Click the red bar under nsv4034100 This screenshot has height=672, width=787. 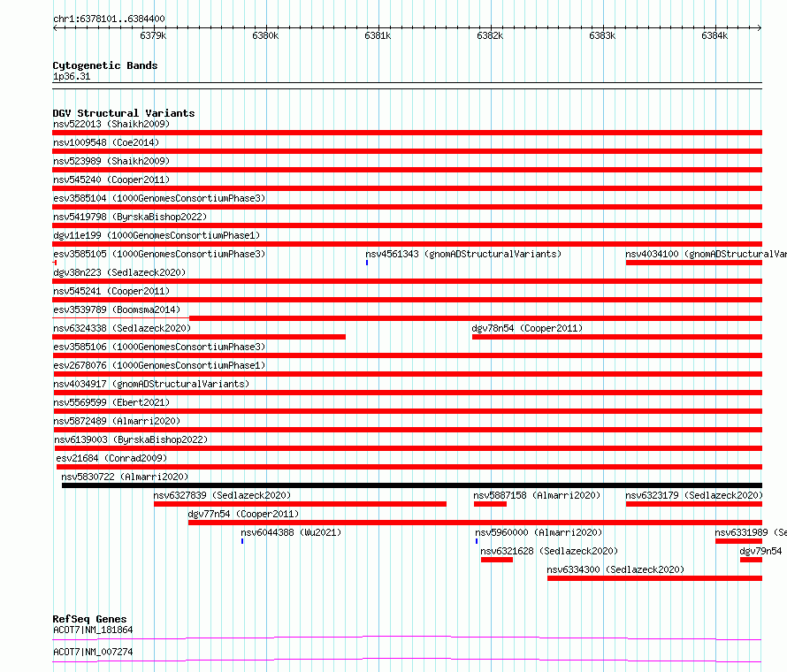(694, 263)
